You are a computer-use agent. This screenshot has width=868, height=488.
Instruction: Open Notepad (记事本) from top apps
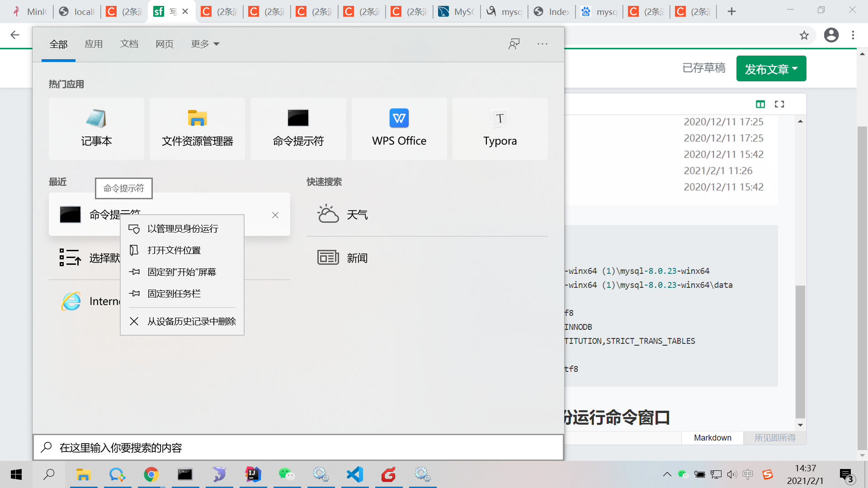click(x=96, y=129)
